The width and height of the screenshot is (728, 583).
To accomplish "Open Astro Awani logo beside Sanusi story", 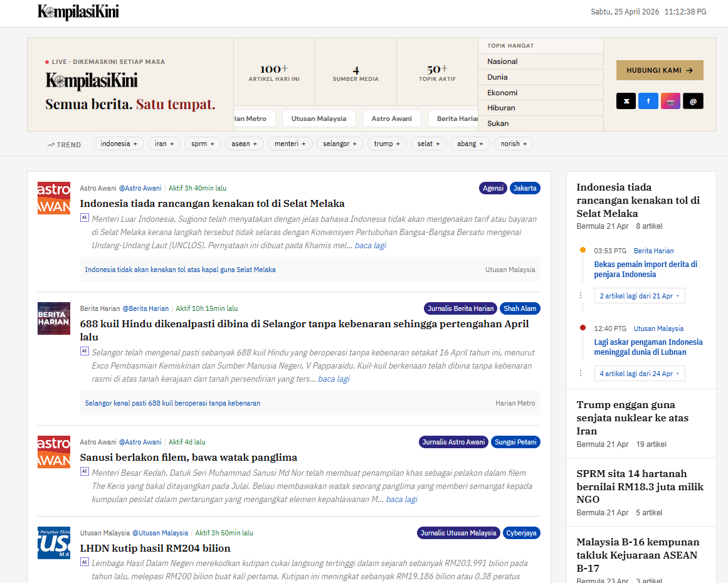I will click(54, 452).
